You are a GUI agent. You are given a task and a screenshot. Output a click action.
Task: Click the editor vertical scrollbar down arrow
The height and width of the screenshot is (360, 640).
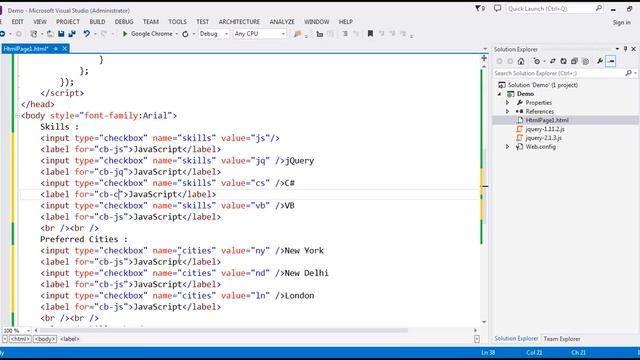pos(484,322)
